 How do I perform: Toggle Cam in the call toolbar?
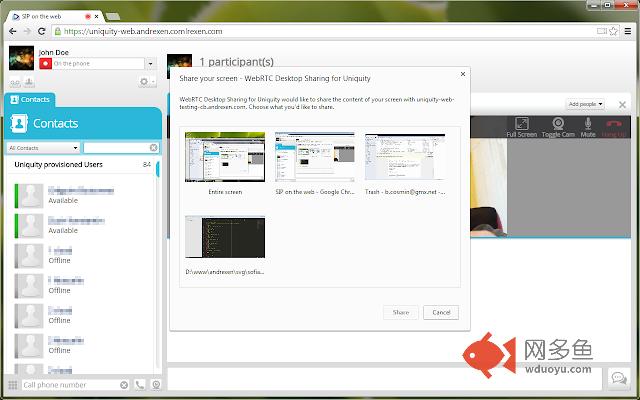tap(557, 125)
